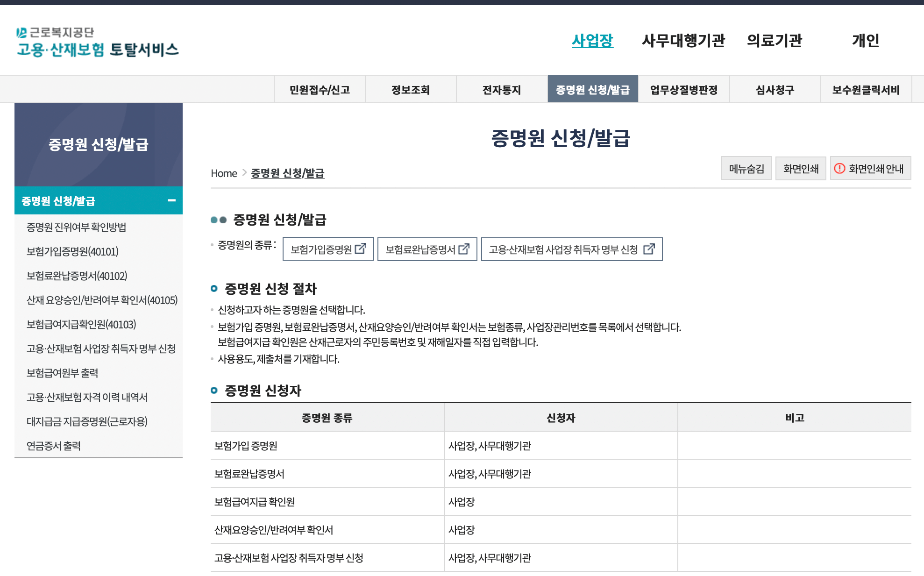Image resolution: width=924 pixels, height=576 pixels.
Task: Print the screen via 화면인쇄 button
Action: (x=801, y=168)
